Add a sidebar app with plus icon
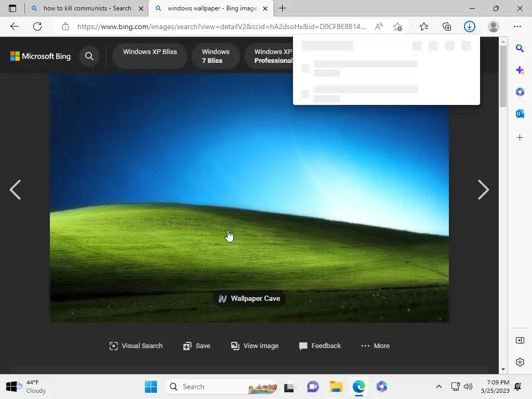532x399 pixels. (520, 137)
